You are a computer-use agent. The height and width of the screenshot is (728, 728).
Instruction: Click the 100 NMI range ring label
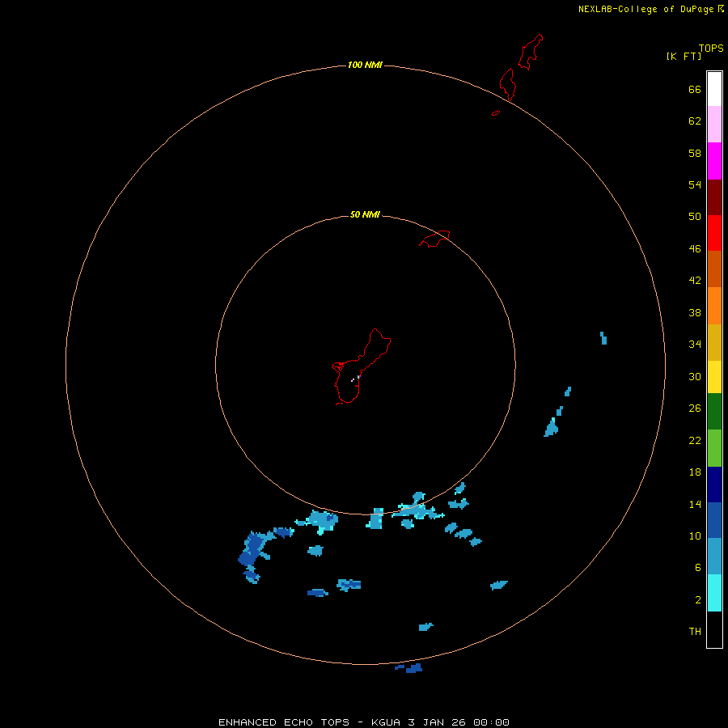coord(365,65)
